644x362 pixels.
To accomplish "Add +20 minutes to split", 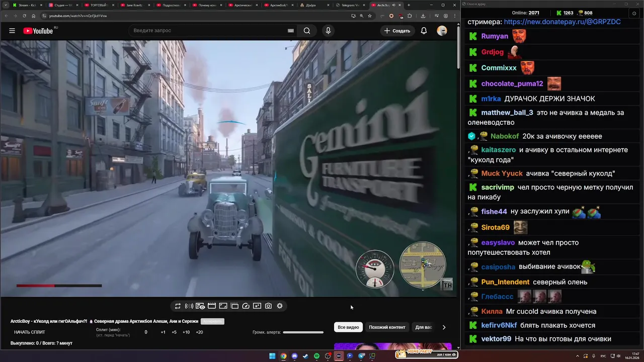I will (x=199, y=332).
